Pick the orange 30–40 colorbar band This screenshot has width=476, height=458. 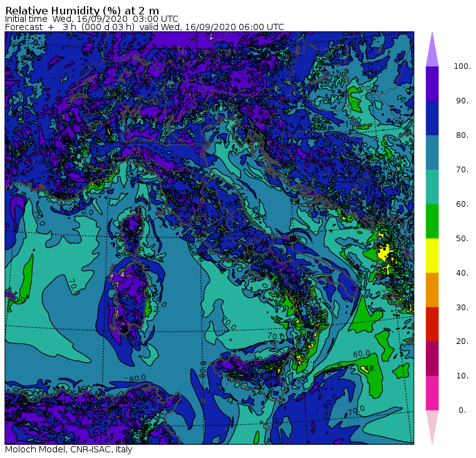pos(432,290)
